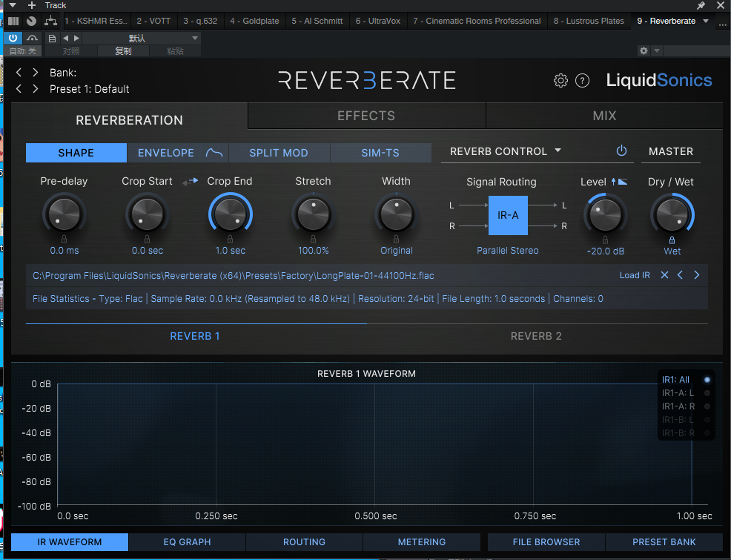Open the METERING view
This screenshot has width=731, height=560.
coord(421,541)
